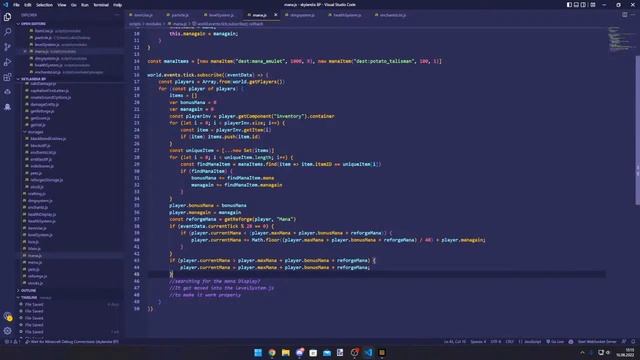Toggle the bottom panel visibility
This screenshot has width=640, height=360.
[x=576, y=4]
